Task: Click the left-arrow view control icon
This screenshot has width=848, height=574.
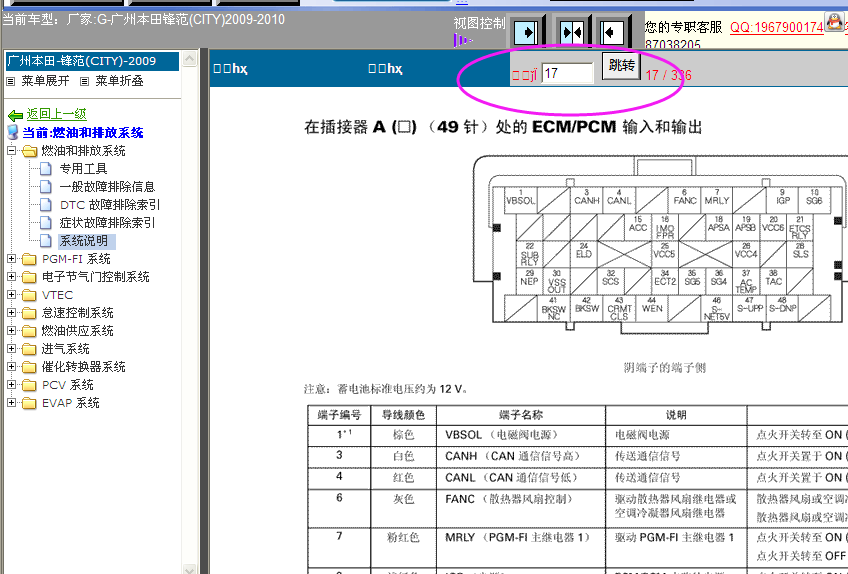Action: click(613, 32)
